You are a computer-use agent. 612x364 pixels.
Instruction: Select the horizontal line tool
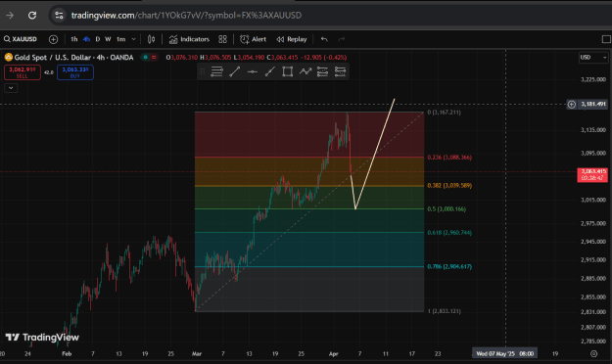coord(252,71)
